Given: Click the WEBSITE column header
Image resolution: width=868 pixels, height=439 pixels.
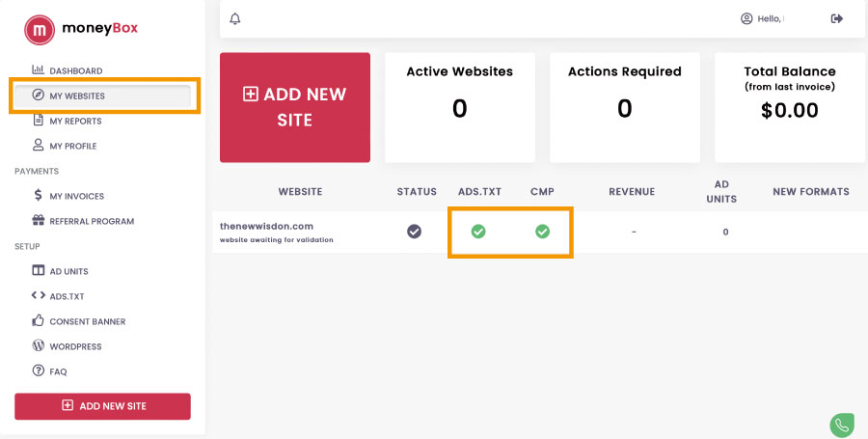Looking at the screenshot, I should coord(300,192).
